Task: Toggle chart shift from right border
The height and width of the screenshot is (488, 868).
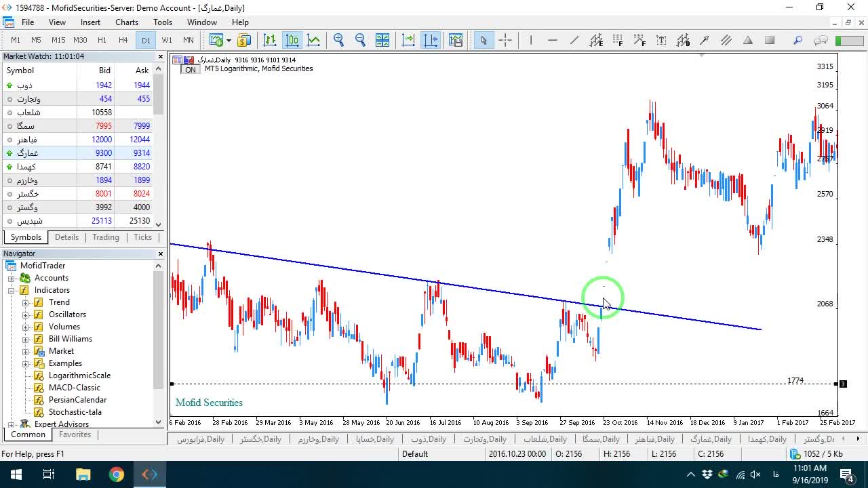Action: [431, 40]
